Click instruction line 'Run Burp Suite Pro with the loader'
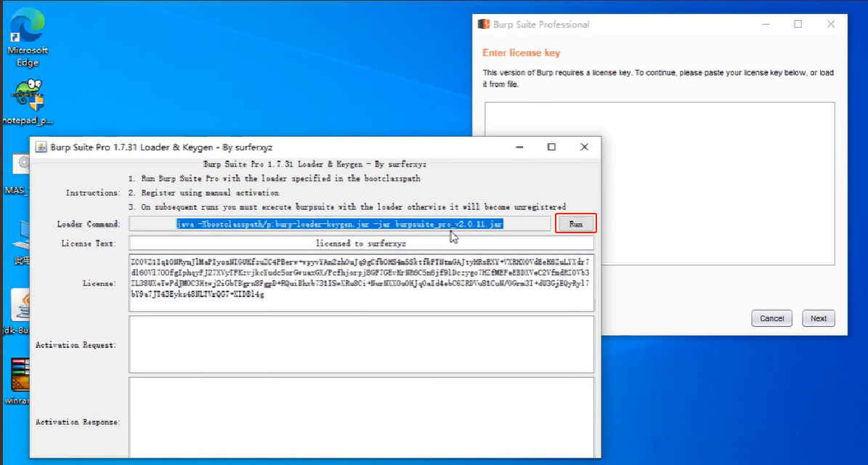 (280, 178)
